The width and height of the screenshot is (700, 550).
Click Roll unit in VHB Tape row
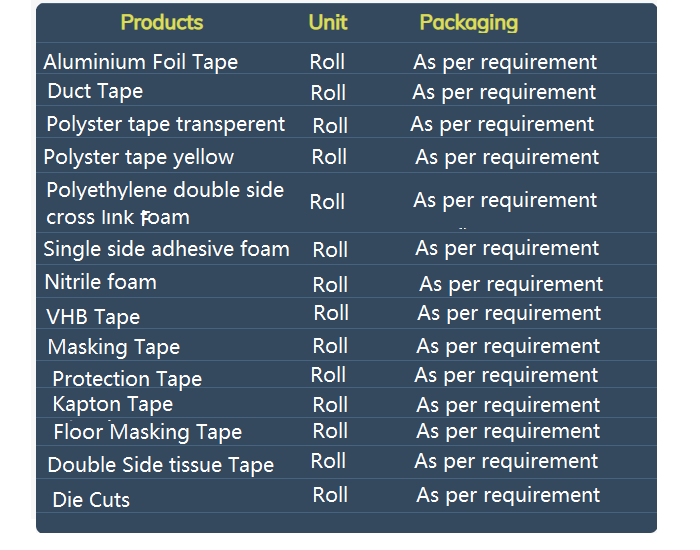tap(331, 313)
